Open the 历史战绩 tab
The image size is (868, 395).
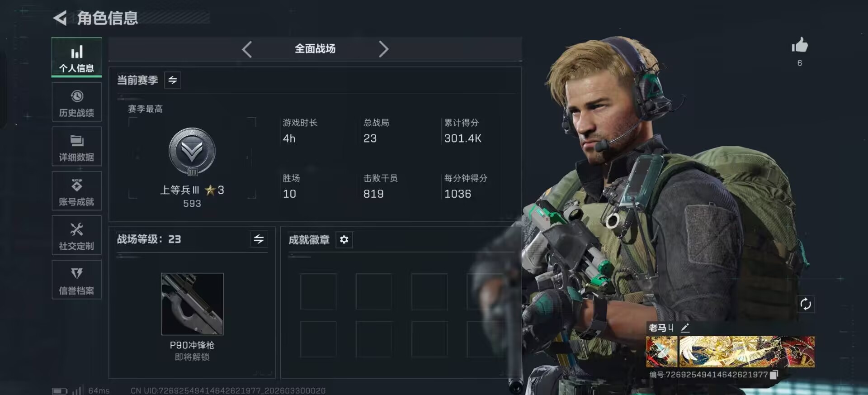coord(76,102)
